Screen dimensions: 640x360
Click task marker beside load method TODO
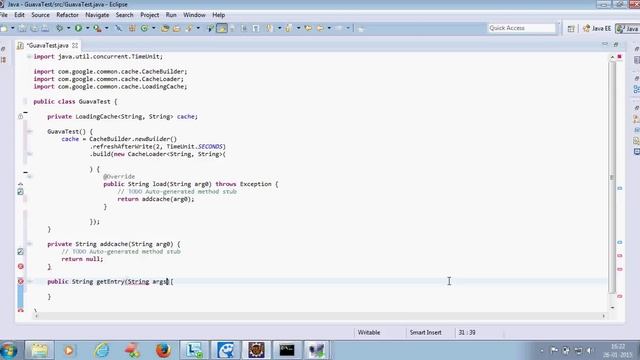coord(20,191)
